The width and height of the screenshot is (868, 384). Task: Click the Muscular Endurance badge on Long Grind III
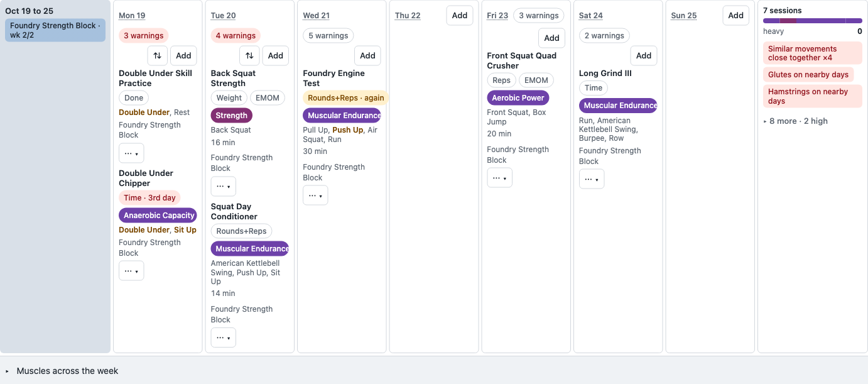(618, 106)
